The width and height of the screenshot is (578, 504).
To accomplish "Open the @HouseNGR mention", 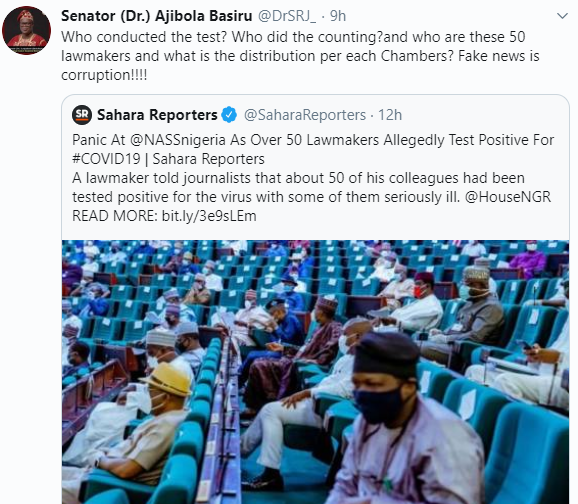I will (x=508, y=197).
